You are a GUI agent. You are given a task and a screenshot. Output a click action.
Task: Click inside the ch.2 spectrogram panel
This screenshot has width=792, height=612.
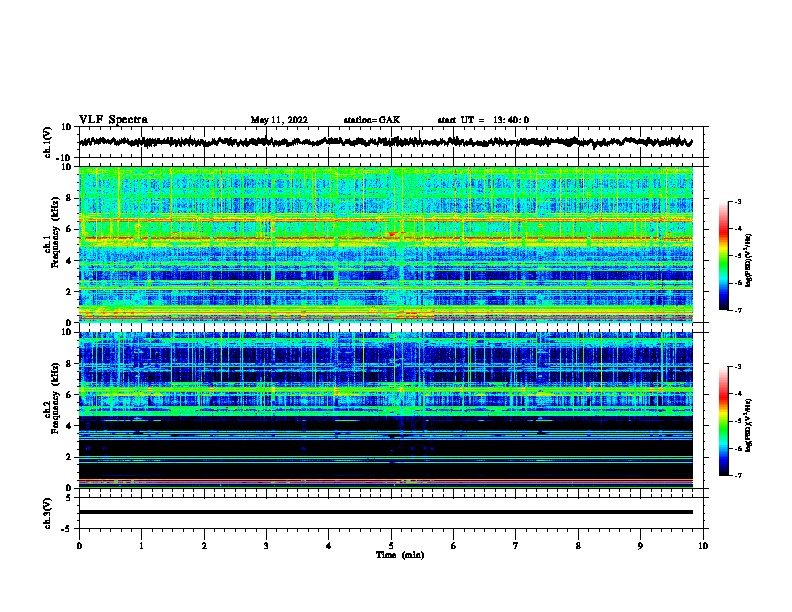[x=386, y=410]
